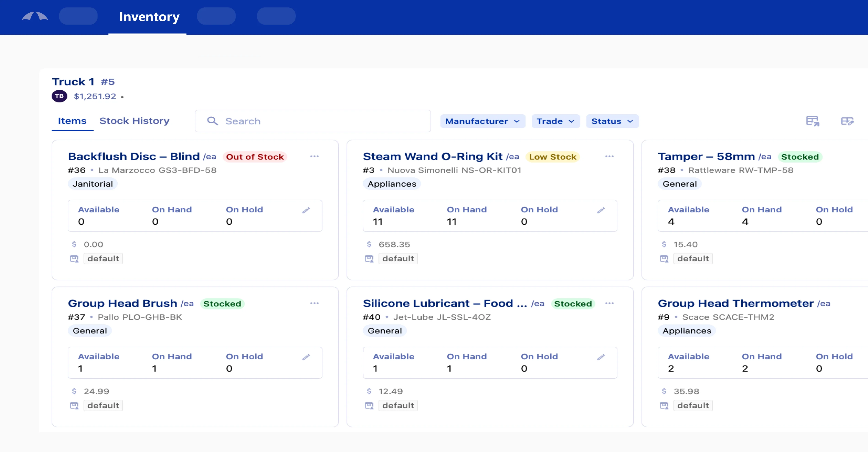Click General tag on Tamper – 58mm

tap(680, 184)
